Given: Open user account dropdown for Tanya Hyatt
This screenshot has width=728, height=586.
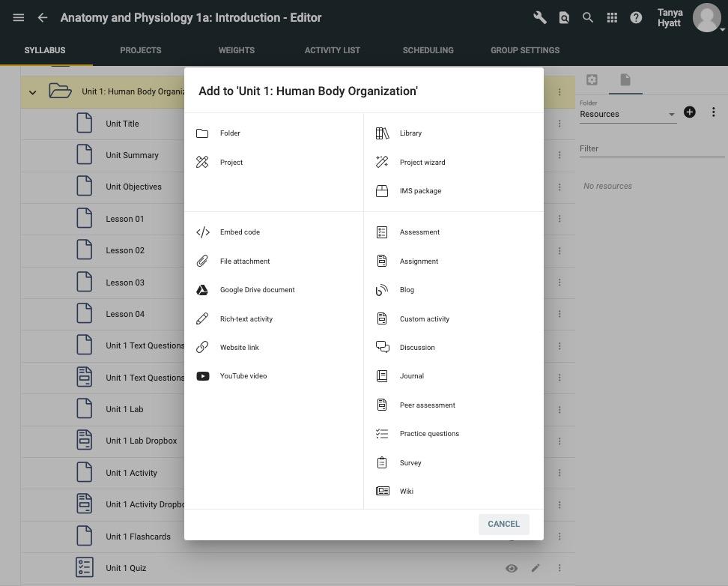Looking at the screenshot, I should tap(709, 18).
